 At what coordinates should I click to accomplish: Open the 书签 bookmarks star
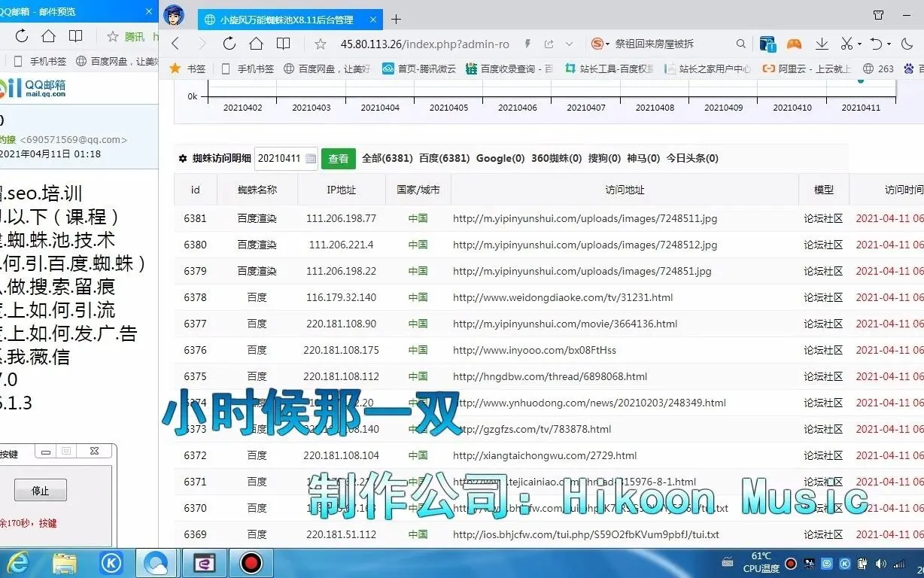[187, 68]
